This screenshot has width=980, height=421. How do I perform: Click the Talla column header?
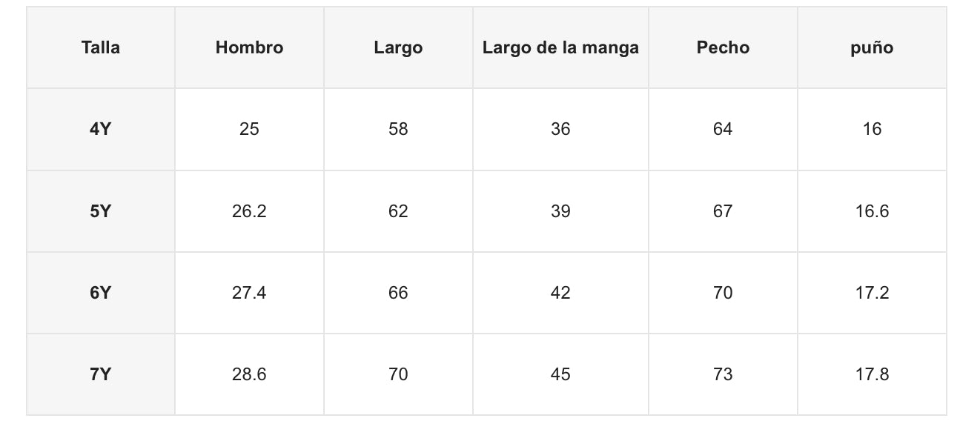[101, 48]
